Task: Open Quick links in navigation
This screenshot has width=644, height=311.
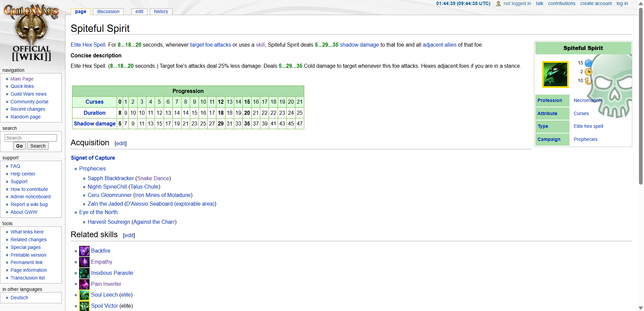Action: click(x=22, y=86)
